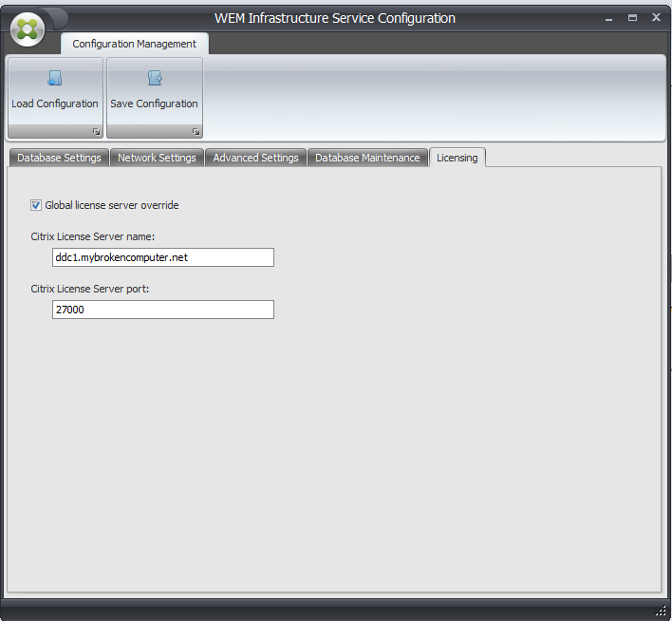Maximize the WEM configuration window
This screenshot has height=621, width=672.
point(632,18)
